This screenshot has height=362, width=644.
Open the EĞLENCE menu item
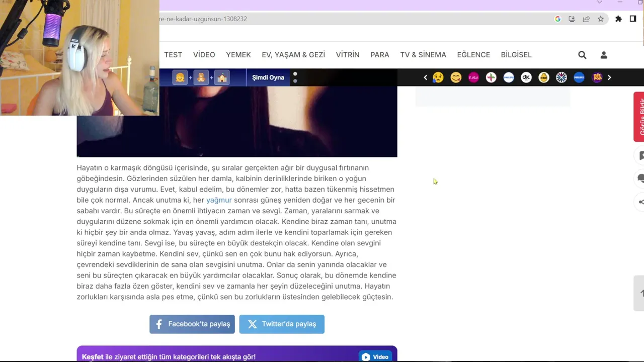473,55
